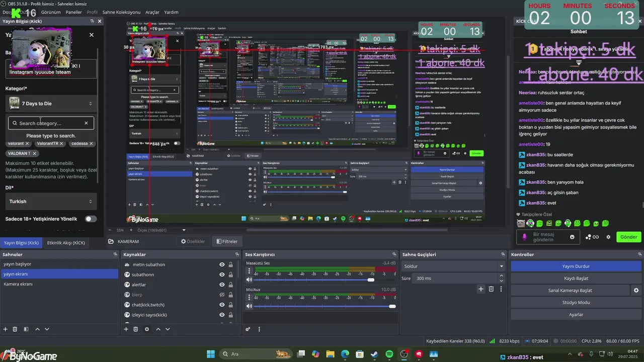Toggle Sadece 18+ Yetişkinlere Yönelik switch
The height and width of the screenshot is (362, 644).
91,219
